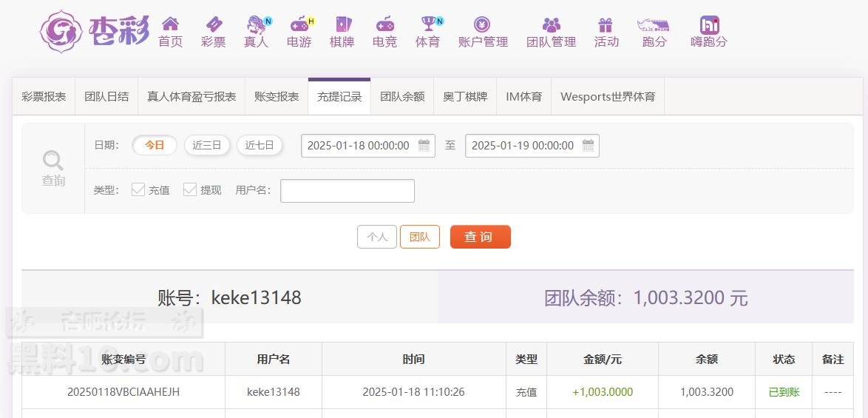Click the 用户名 column header

click(x=274, y=360)
